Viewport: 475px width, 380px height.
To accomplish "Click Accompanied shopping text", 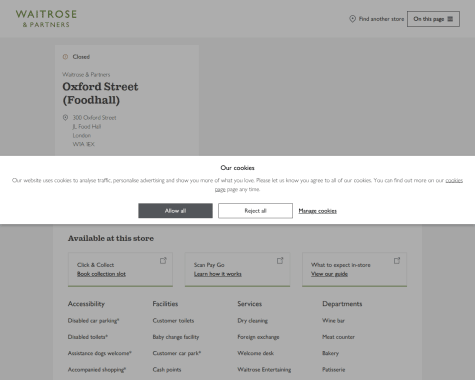I will pos(97,369).
